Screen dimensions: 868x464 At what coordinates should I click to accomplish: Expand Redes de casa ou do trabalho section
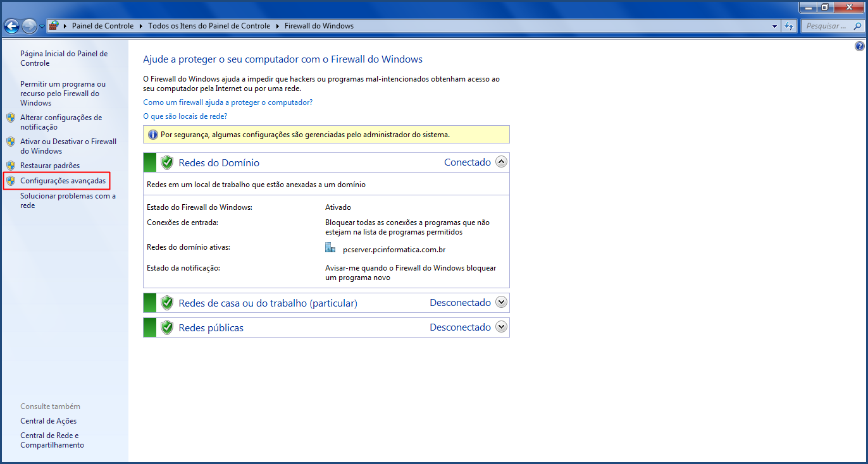point(502,302)
